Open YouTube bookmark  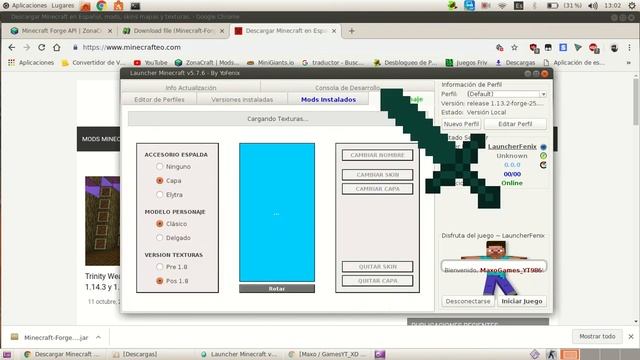[x=151, y=62]
